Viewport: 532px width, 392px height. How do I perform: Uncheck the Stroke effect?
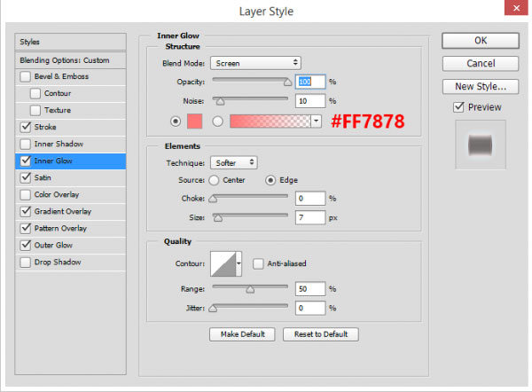pyautogui.click(x=25, y=127)
